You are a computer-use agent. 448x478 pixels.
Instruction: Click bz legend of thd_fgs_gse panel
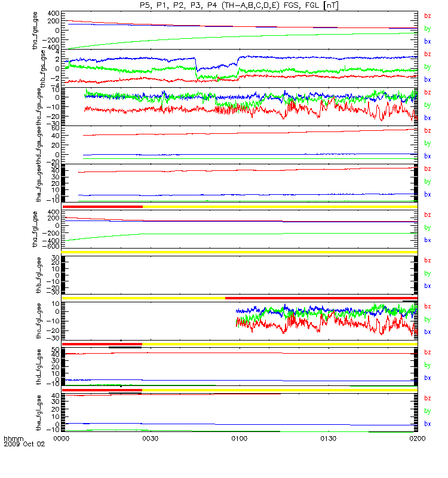(428, 131)
